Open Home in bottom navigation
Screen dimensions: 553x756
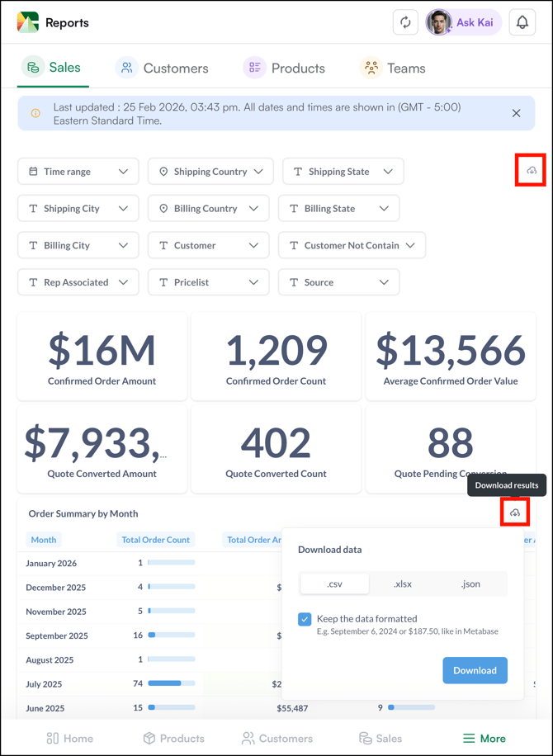click(x=69, y=738)
